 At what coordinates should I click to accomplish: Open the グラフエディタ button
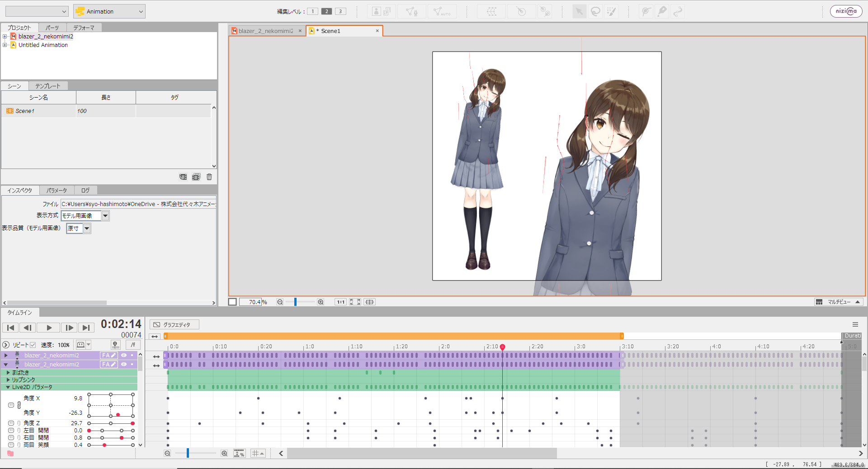pos(174,324)
